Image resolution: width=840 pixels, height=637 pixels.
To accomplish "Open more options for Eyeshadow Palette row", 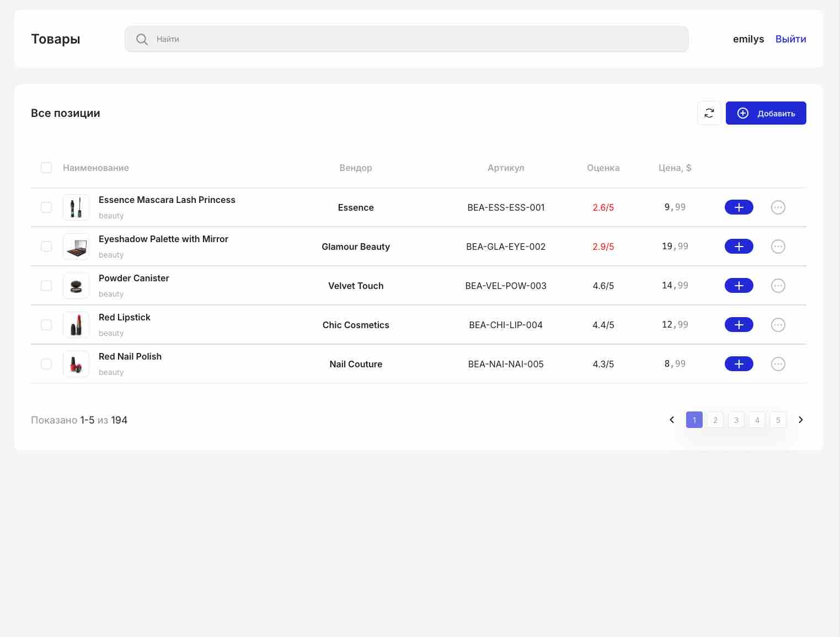I will coord(778,247).
